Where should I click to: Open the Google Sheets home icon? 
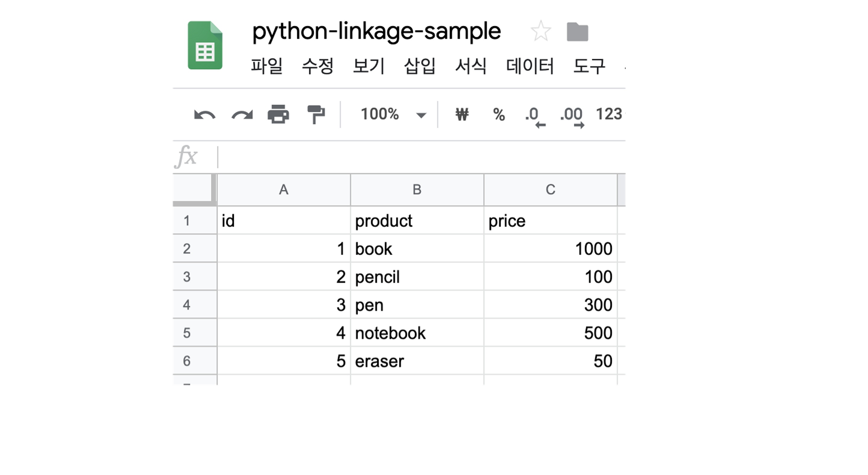point(205,45)
